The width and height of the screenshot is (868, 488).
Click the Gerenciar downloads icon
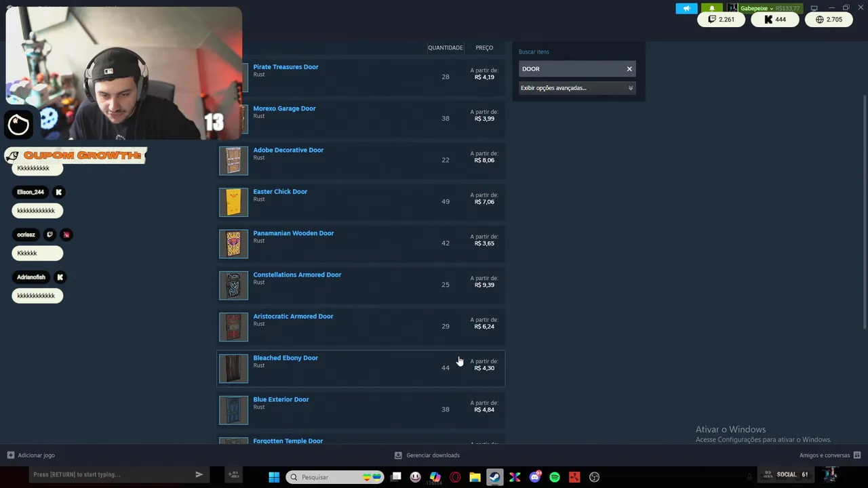point(398,455)
